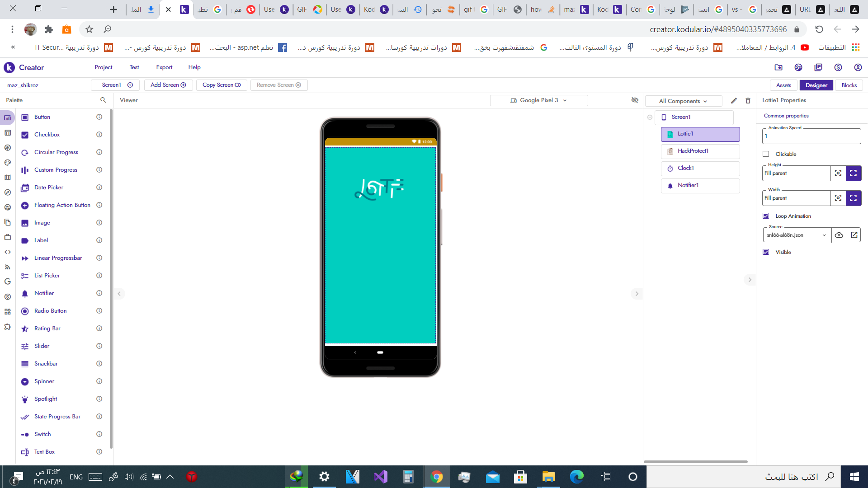This screenshot has height=488, width=868.
Task: Enable the Clickable checkbox
Action: pyautogui.click(x=766, y=154)
